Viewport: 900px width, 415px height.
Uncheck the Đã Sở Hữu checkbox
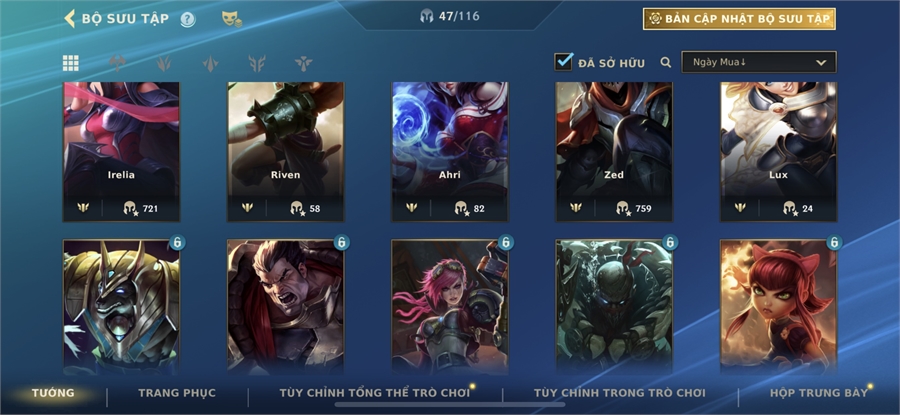click(x=563, y=62)
